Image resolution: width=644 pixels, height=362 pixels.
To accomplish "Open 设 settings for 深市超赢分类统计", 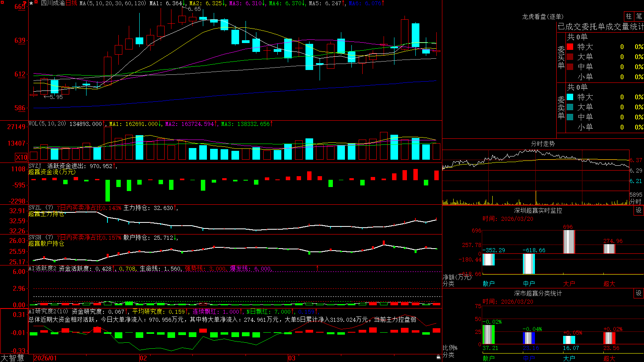I will point(639,293).
